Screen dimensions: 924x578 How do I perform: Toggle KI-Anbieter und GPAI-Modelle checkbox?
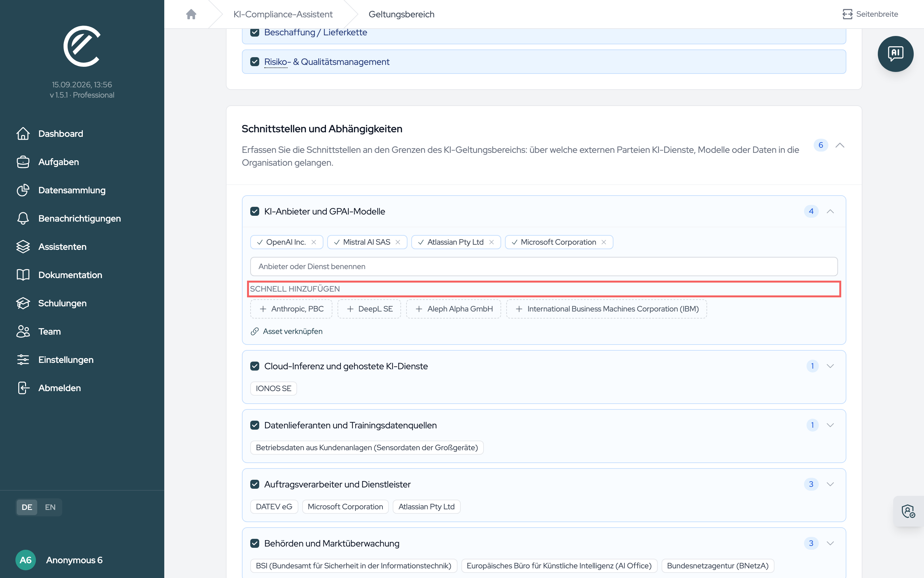255,211
